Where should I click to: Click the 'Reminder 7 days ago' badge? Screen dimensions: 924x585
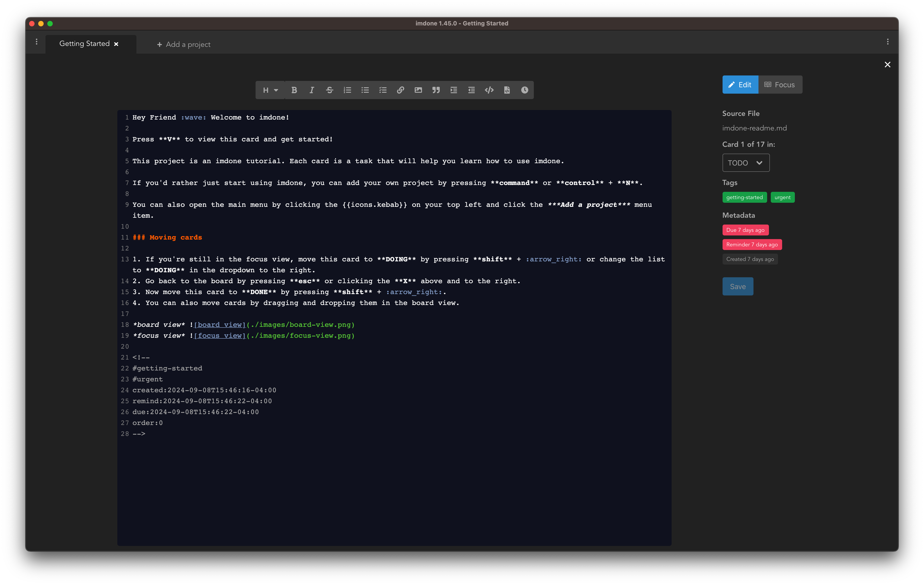[752, 244]
